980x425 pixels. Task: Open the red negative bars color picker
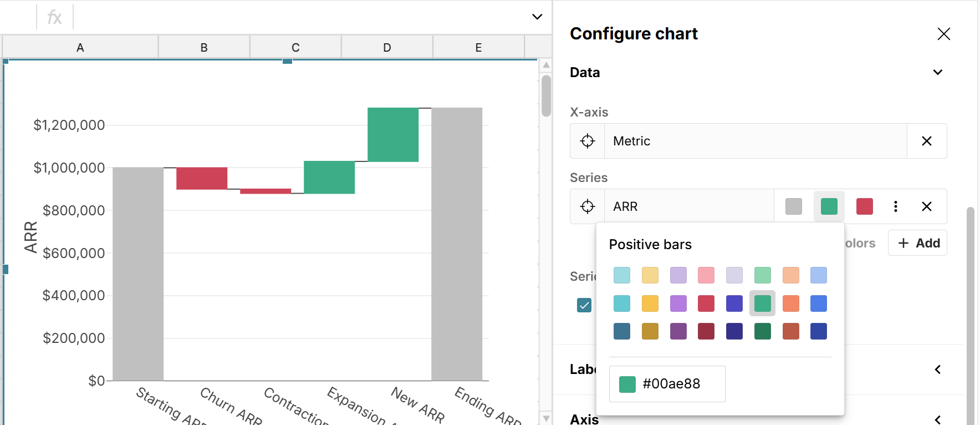[864, 206]
